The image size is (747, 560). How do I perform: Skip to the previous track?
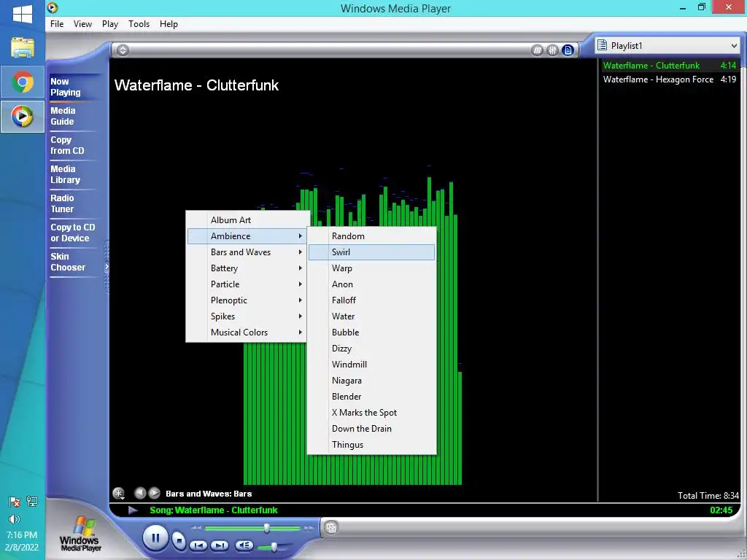198,545
